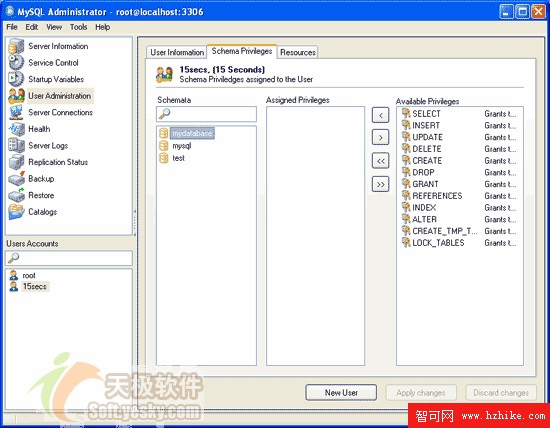Minimize the MySQL Administrator window
The image size is (550, 428).
coord(506,12)
